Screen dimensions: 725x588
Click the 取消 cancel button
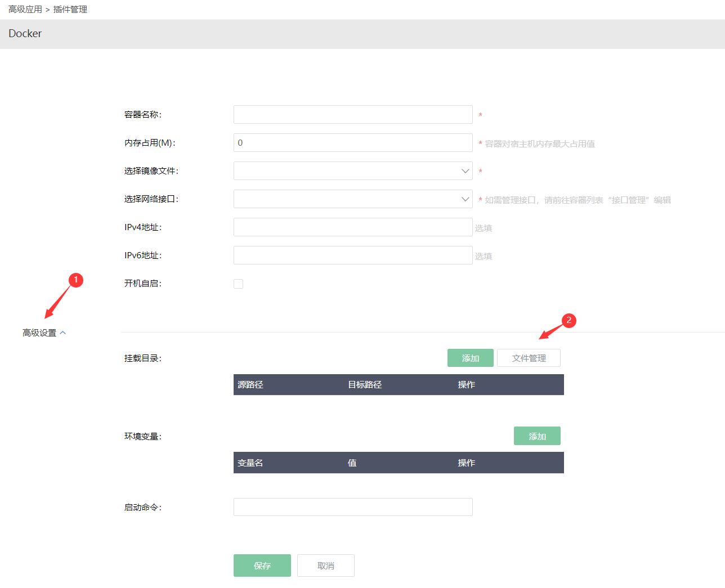pyautogui.click(x=325, y=565)
